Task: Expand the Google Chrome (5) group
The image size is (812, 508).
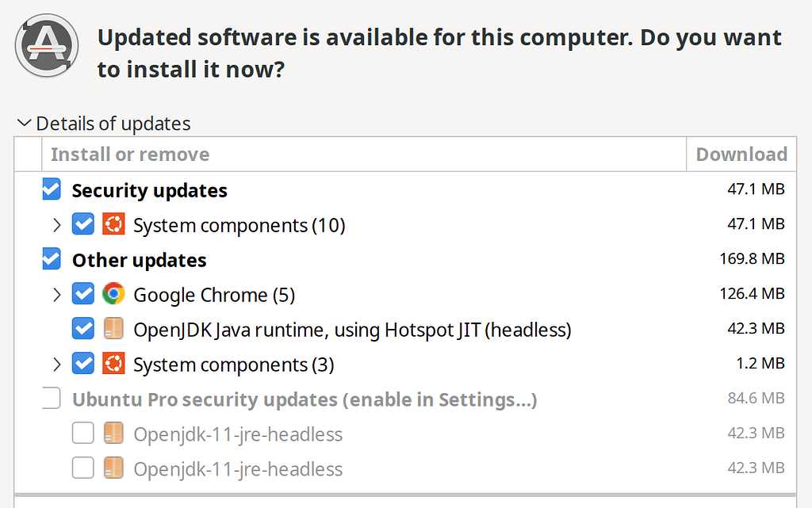Action: tap(56, 295)
